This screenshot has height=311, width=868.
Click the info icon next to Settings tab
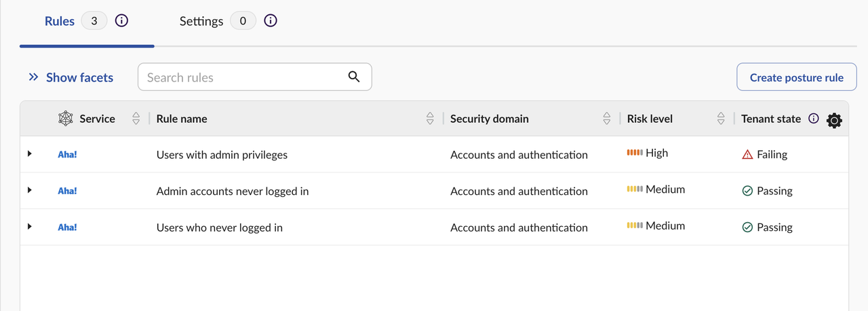point(271,21)
